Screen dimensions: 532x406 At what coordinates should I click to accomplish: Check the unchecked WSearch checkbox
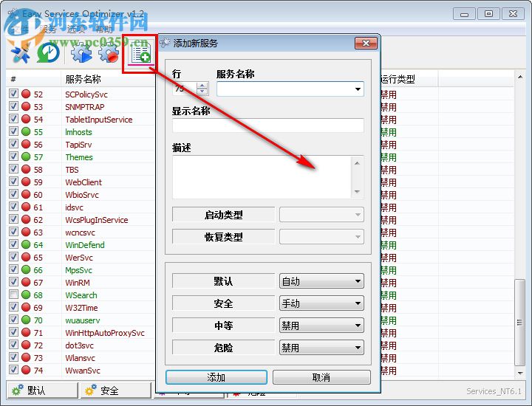point(13,294)
